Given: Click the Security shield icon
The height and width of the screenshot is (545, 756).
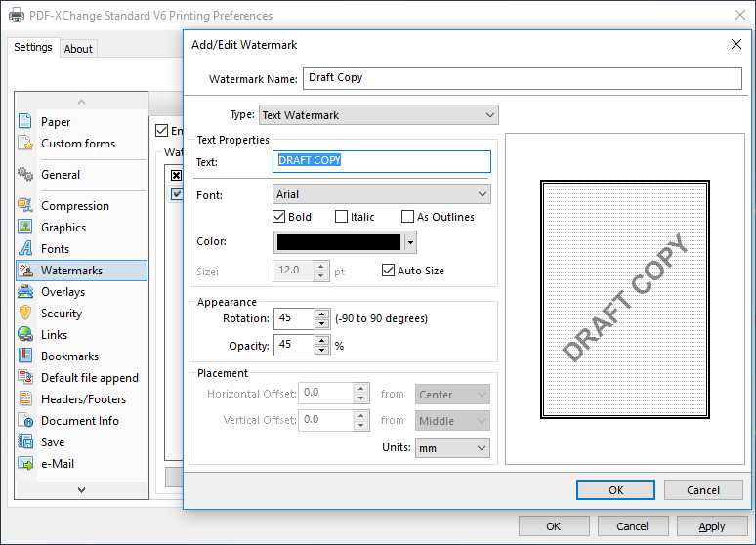Looking at the screenshot, I should [25, 313].
